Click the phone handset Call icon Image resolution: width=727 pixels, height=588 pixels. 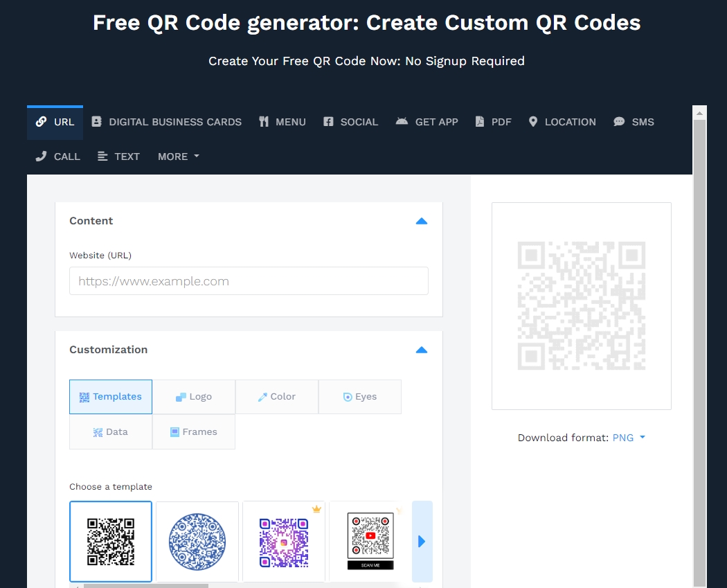point(42,157)
